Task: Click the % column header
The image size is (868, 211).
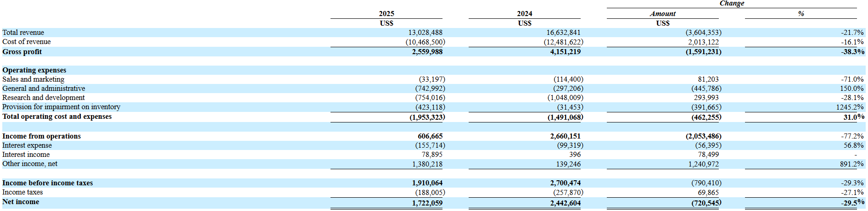Action: click(x=801, y=14)
